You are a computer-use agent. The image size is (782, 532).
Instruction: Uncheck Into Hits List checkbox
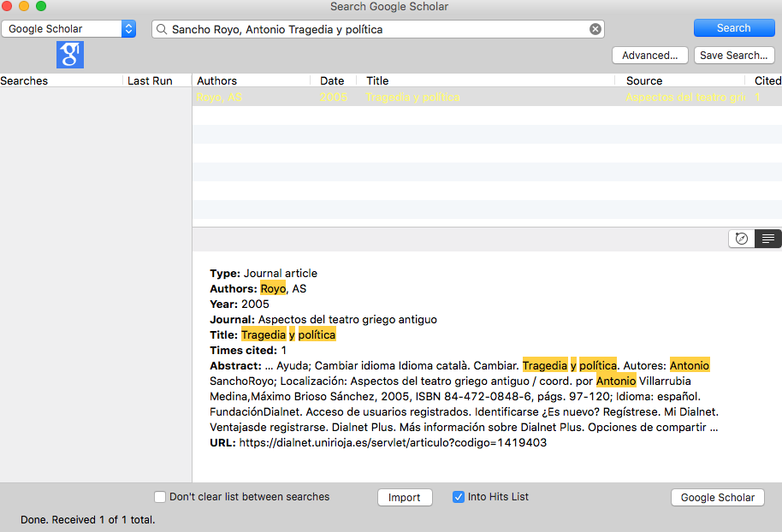[459, 497]
